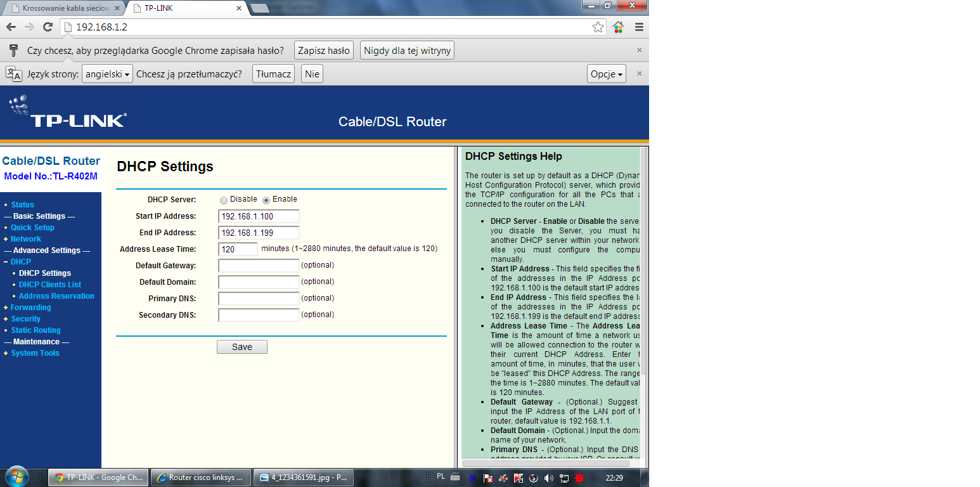The image size is (980, 487).
Task: Open DHCP Settings in the sidebar
Action: tap(45, 273)
